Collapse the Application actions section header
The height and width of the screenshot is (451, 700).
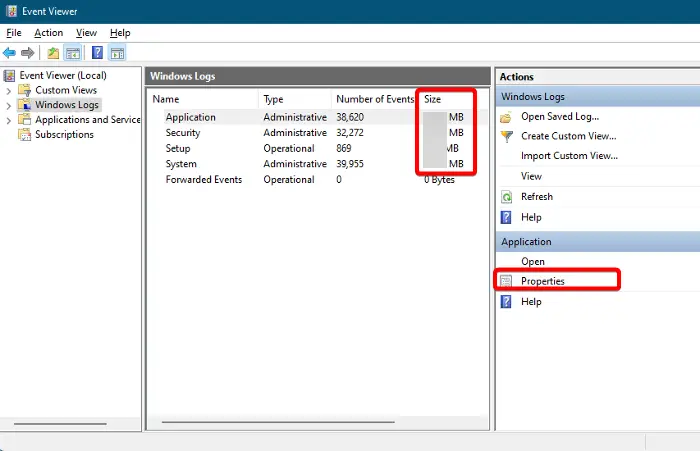coord(598,242)
